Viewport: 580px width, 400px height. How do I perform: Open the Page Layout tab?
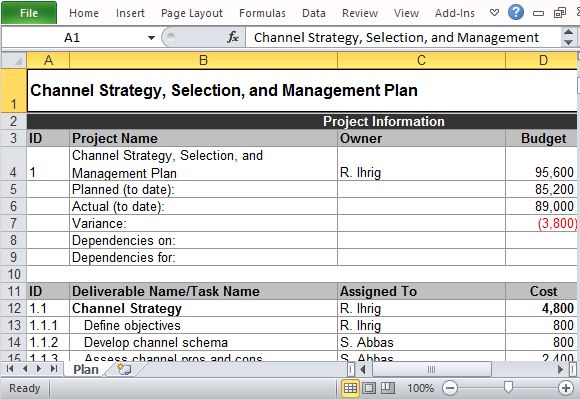click(x=192, y=13)
